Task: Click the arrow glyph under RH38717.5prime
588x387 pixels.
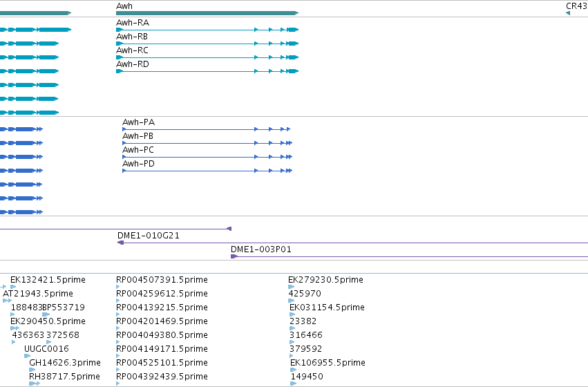Action: (35, 384)
